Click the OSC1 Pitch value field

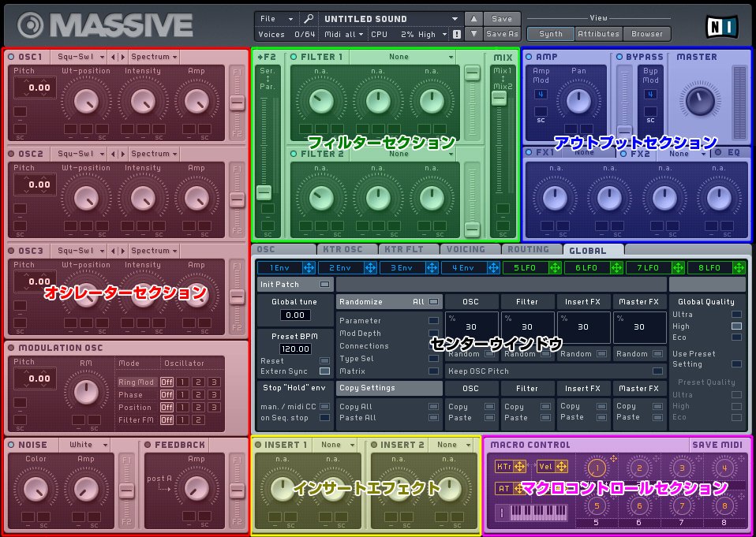(35, 88)
